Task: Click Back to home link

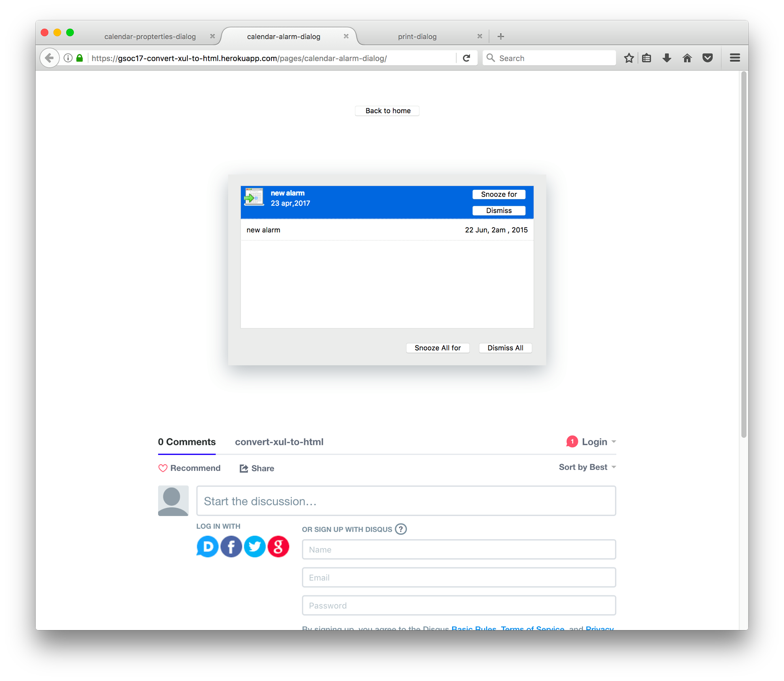Action: [387, 111]
